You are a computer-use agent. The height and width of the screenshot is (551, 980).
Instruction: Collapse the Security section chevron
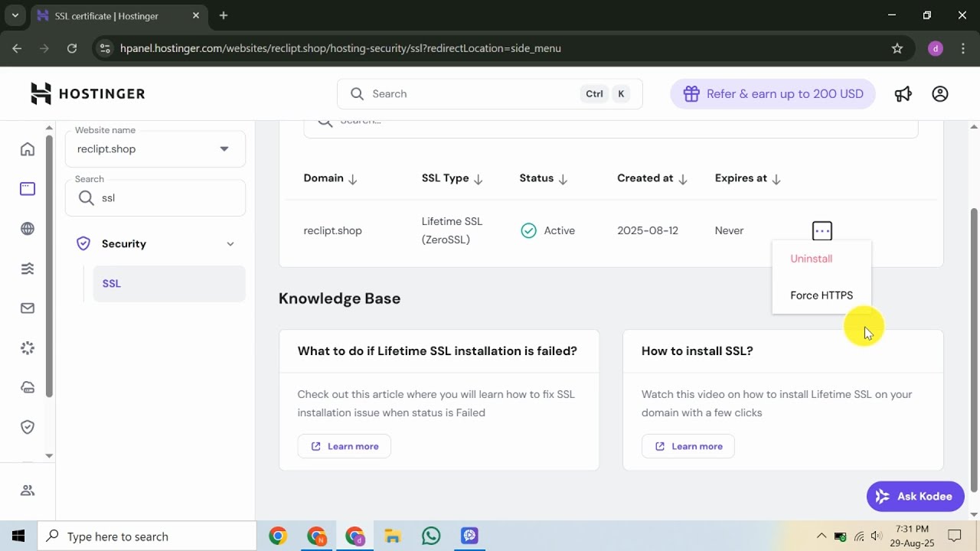(230, 244)
